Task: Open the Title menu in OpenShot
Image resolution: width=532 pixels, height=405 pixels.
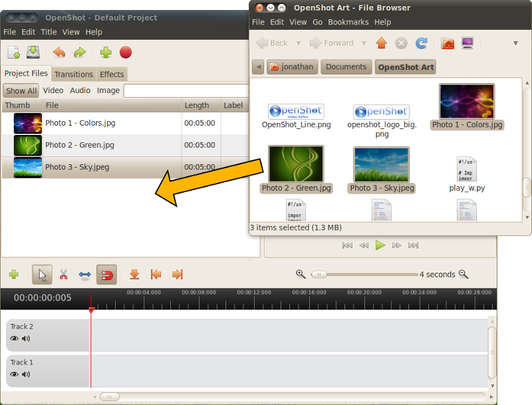Action: (x=49, y=32)
